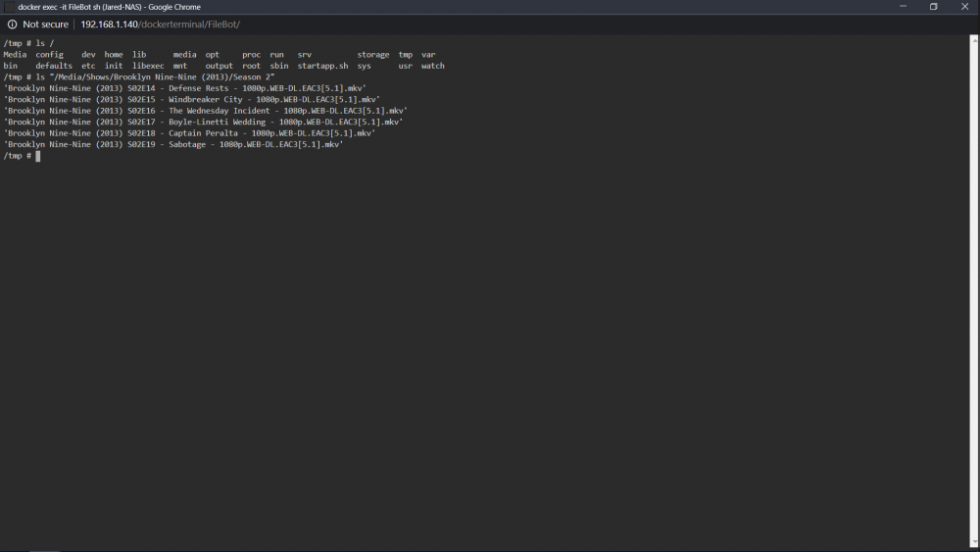
Task: Click the ls Season 2 command line
Action: 139,76
